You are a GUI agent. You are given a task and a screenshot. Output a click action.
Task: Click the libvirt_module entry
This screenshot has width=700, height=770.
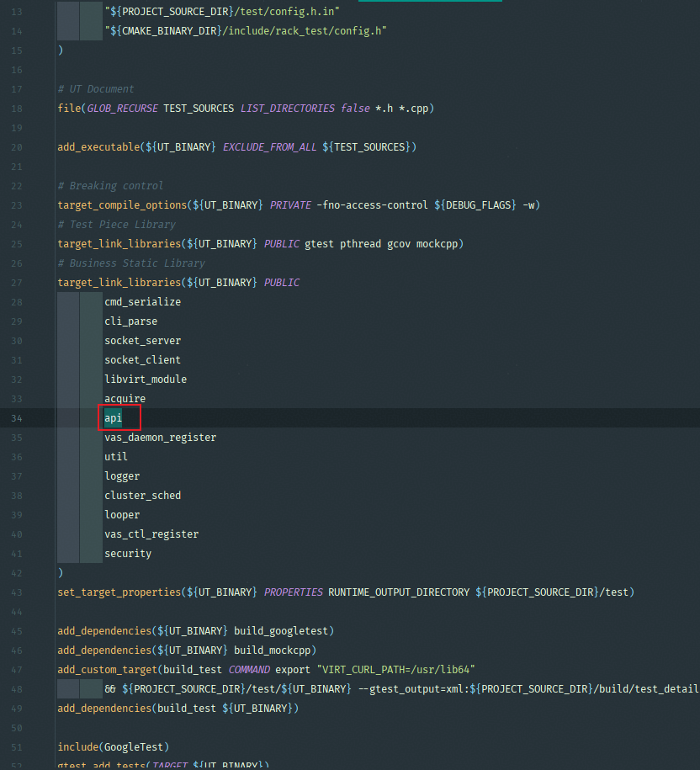146,380
